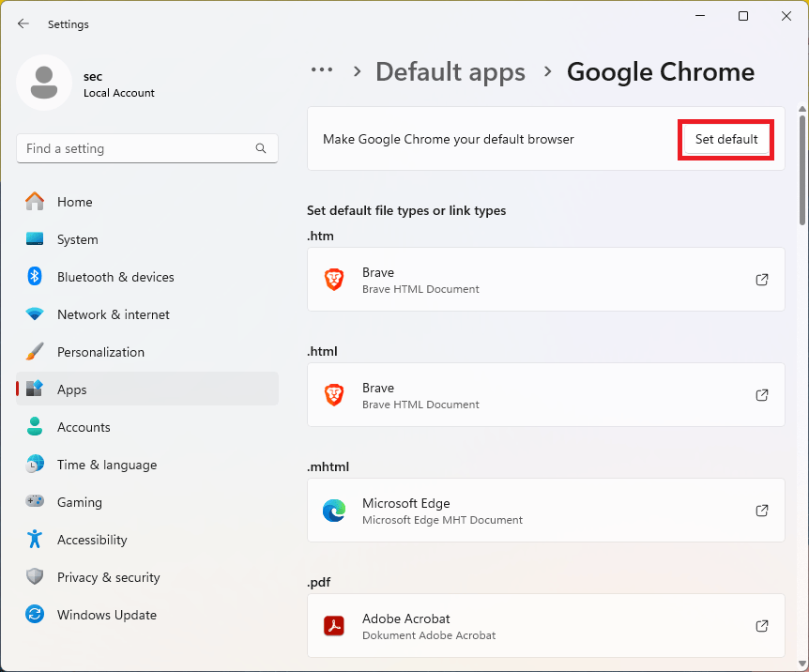Screen dimensions: 809x672
Task: Click the search magnifier icon
Action: click(x=261, y=148)
